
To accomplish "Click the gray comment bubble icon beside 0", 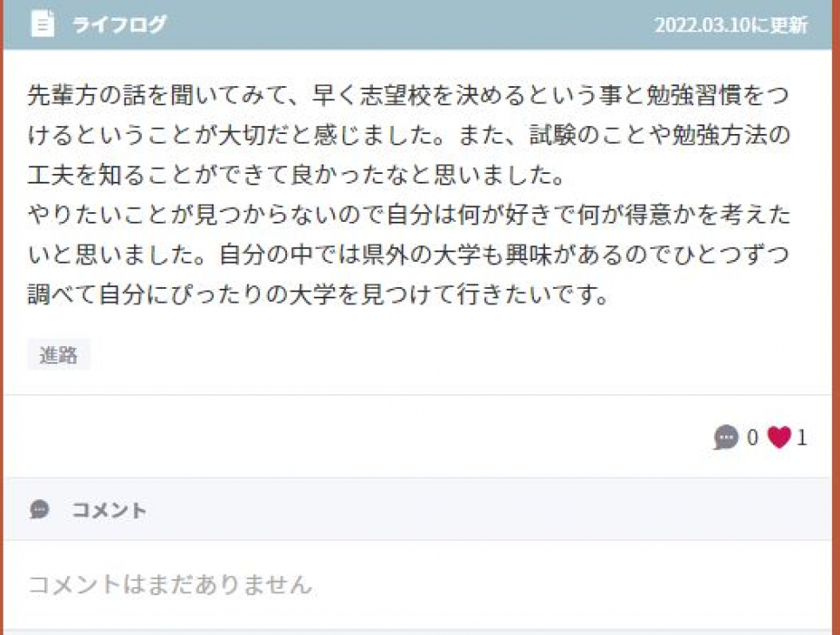I will click(x=726, y=438).
